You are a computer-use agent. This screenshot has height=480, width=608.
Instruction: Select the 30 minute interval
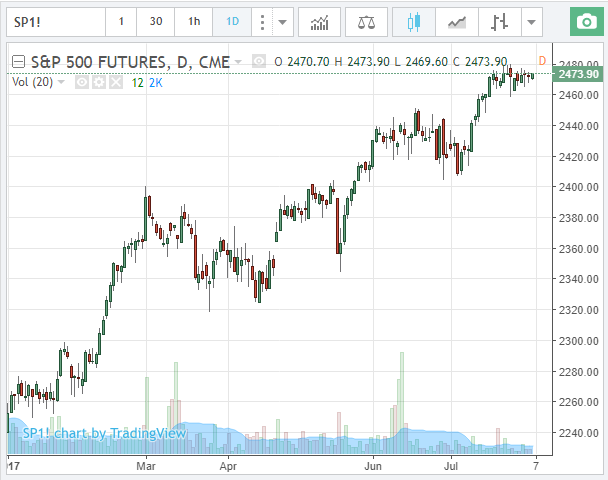pyautogui.click(x=155, y=22)
